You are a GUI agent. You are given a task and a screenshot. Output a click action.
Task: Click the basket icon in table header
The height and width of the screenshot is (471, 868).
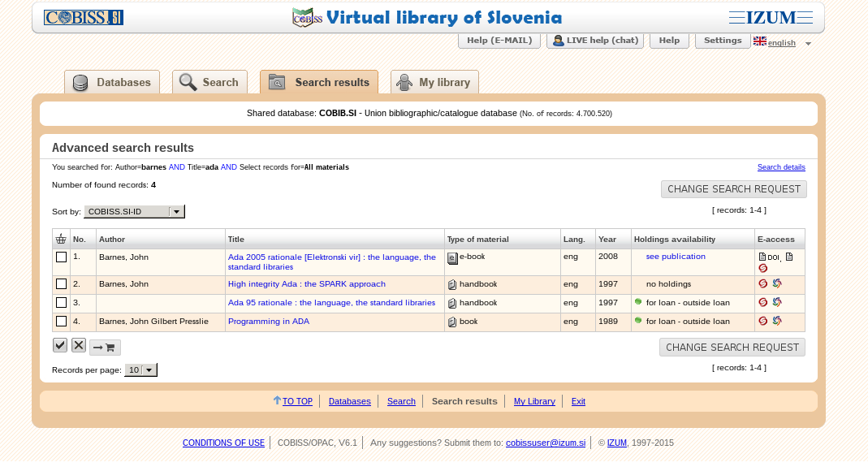[x=61, y=239]
